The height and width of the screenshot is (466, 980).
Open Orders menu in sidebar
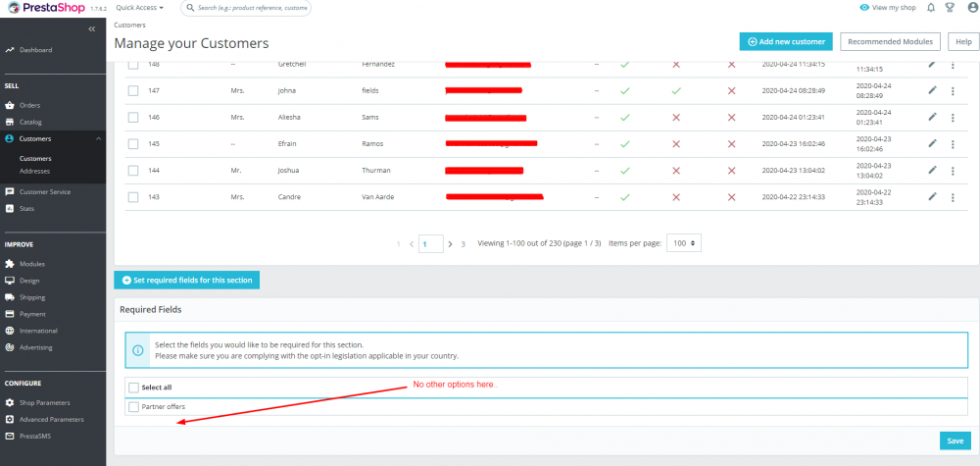pyautogui.click(x=29, y=105)
